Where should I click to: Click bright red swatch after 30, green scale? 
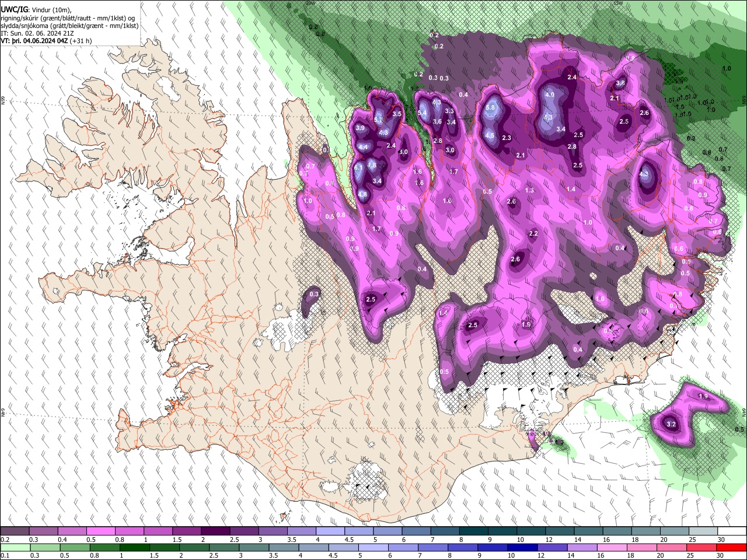pyautogui.click(x=731, y=547)
